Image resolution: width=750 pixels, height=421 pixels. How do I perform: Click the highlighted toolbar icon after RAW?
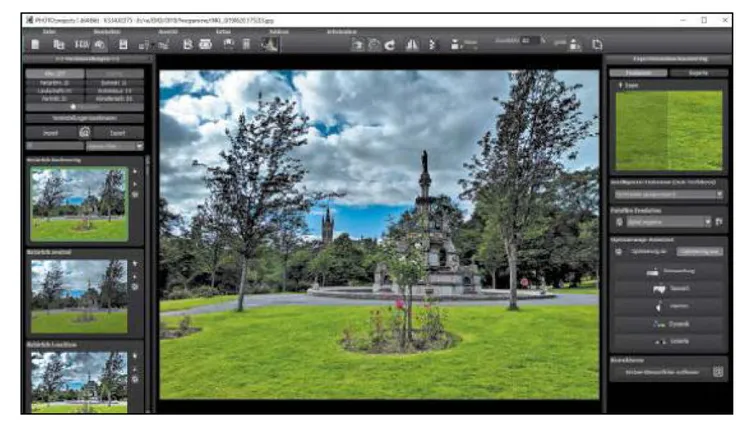coord(100,44)
